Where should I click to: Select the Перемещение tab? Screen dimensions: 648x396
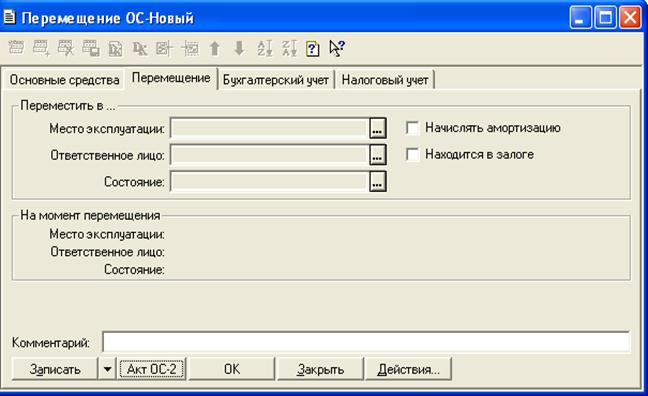[x=171, y=78]
